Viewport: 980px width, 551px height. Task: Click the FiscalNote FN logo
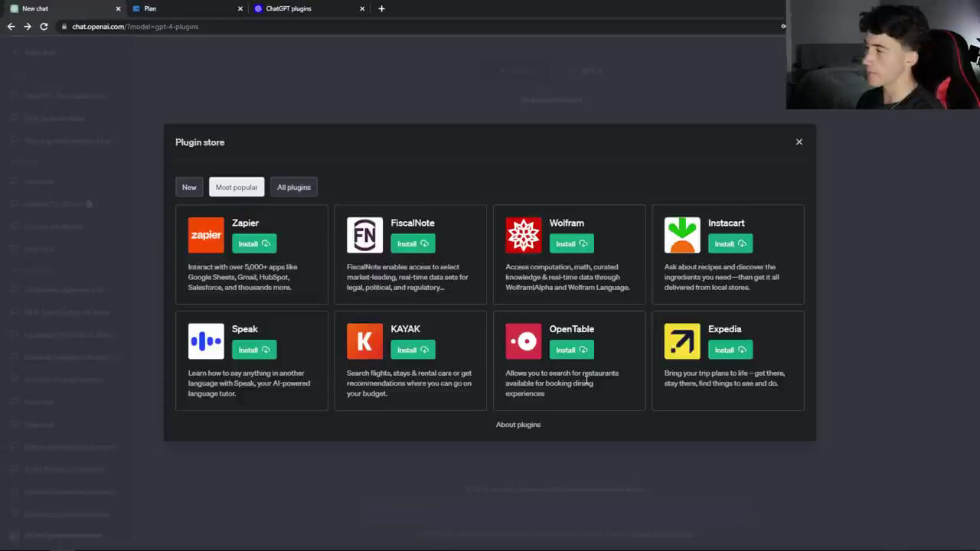pyautogui.click(x=364, y=235)
